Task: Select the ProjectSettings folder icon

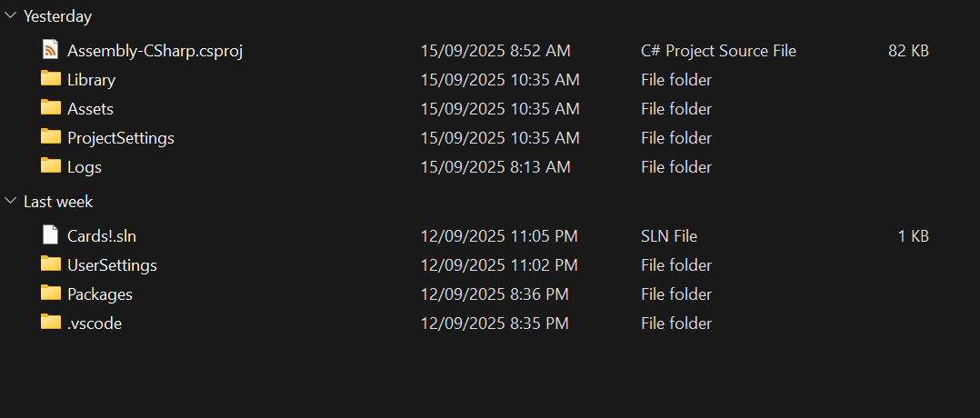Action: pos(51,137)
